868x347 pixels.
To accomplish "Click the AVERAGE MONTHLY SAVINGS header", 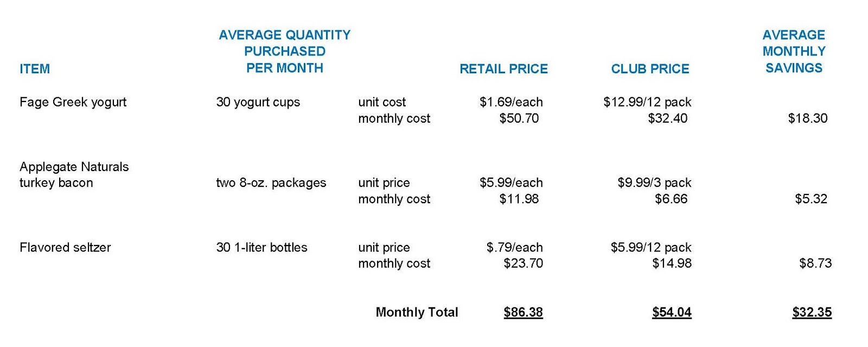I will [794, 52].
